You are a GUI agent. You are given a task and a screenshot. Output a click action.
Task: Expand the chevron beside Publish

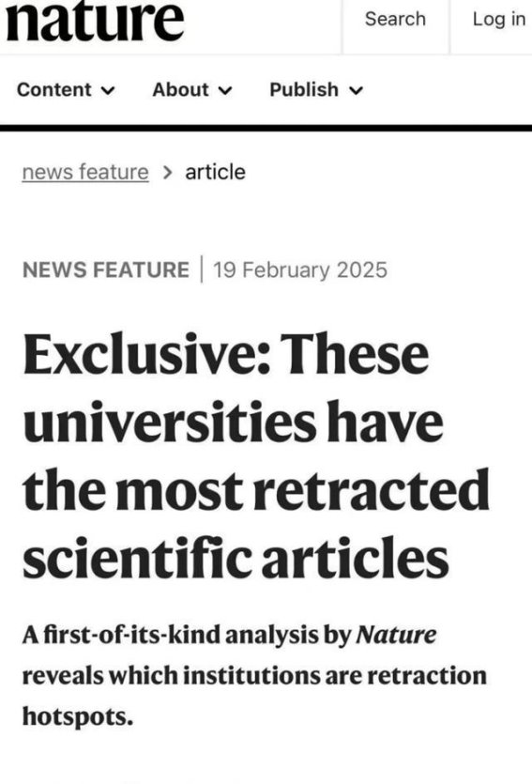click(356, 90)
